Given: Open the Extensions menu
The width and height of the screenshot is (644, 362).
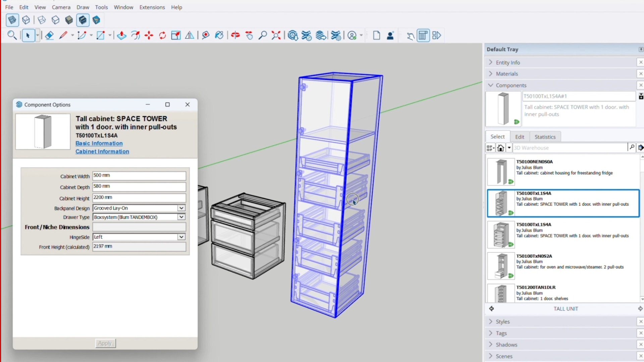Looking at the screenshot, I should coord(152,7).
